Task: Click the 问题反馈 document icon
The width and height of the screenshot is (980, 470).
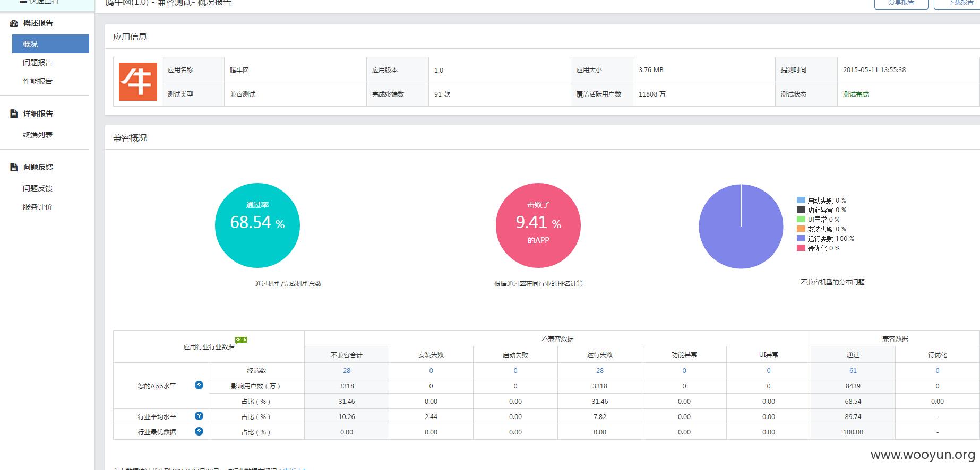Action: click(14, 167)
